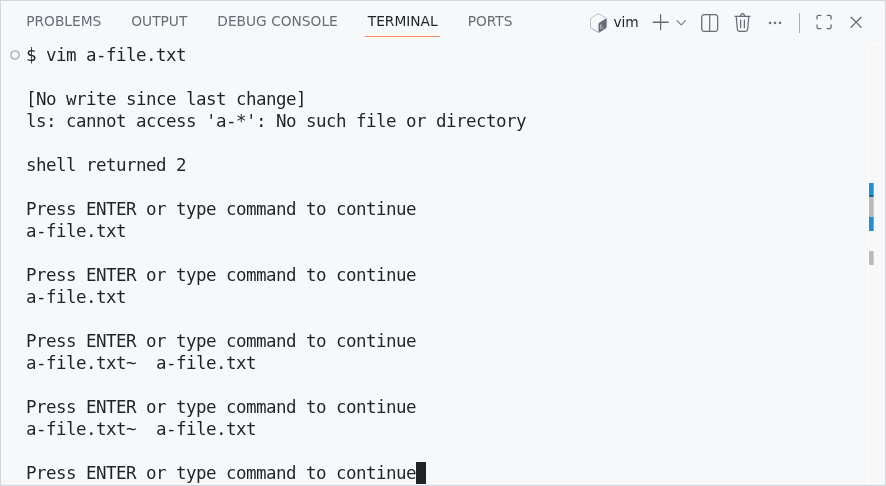
Task: Click the vim terminal name label
Action: tap(626, 22)
